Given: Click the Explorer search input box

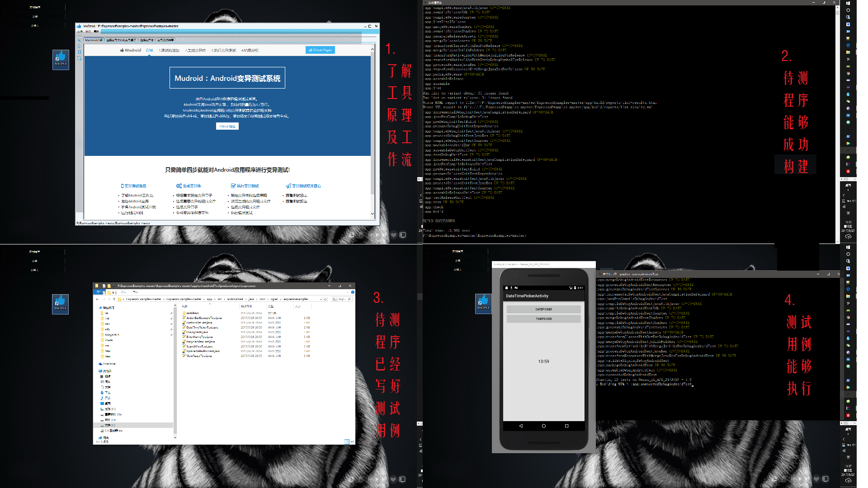Looking at the screenshot, I should (x=340, y=299).
